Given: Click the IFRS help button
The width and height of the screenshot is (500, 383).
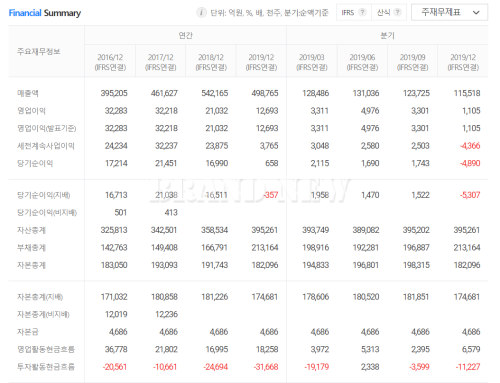Looking at the screenshot, I should [354, 12].
